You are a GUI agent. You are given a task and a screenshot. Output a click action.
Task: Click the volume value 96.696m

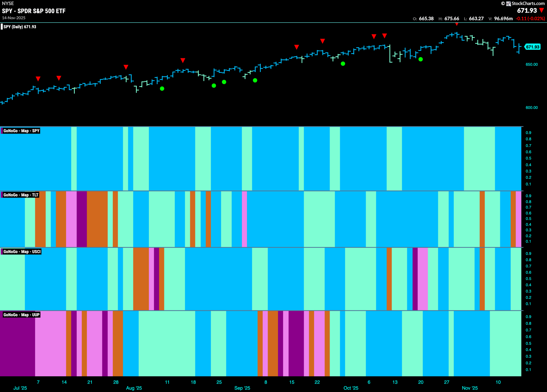click(x=503, y=19)
